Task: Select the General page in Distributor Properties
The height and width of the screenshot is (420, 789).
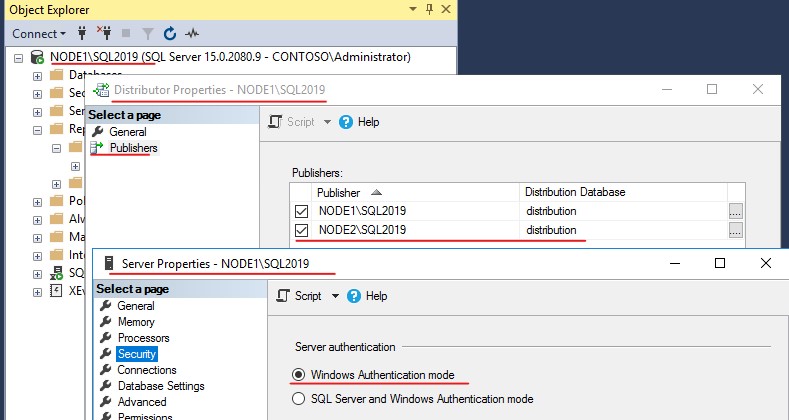Action: pos(128,132)
